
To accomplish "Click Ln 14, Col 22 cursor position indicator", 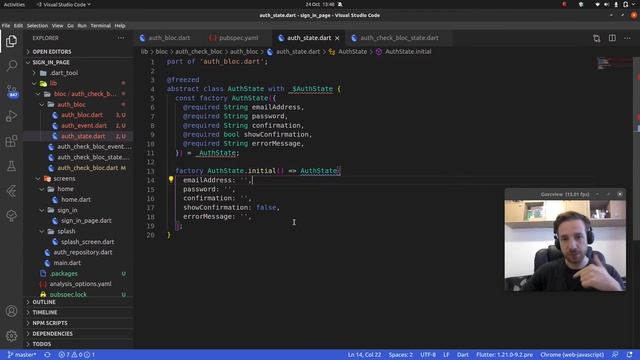I will pos(364,355).
